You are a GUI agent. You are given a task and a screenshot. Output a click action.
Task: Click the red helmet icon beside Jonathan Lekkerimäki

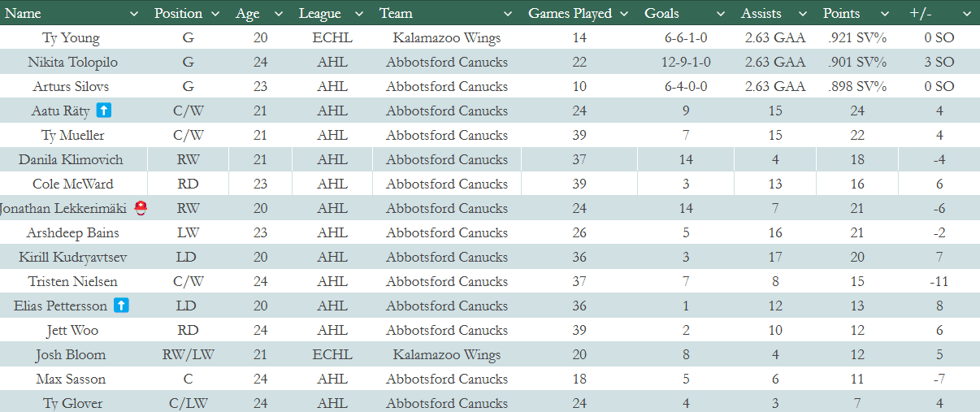pyautogui.click(x=141, y=208)
